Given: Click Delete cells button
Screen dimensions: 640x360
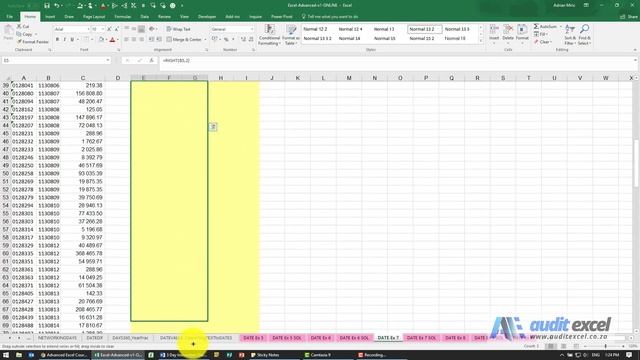Looking at the screenshot, I should coord(508,33).
